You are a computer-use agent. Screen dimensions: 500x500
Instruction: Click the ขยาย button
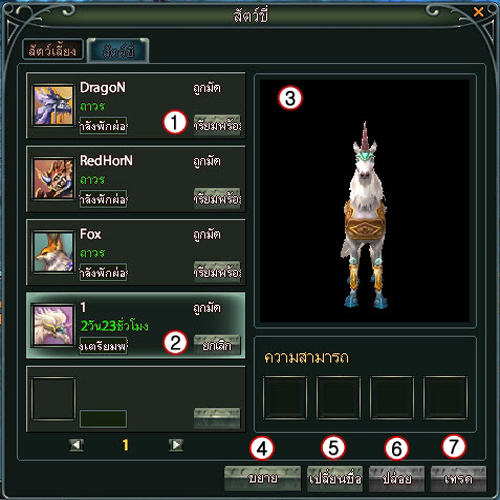click(263, 478)
